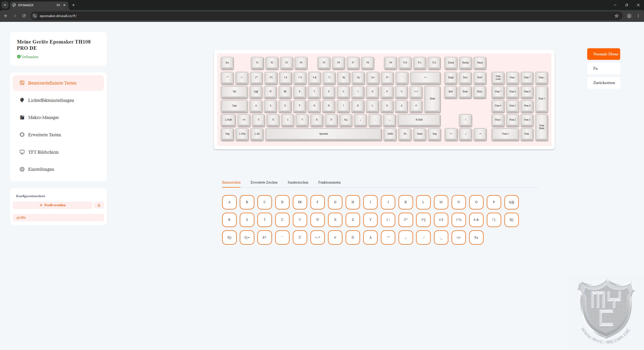Select the R-Shift key on the keyboard layout
This screenshot has height=350, width=644.
click(x=419, y=120)
